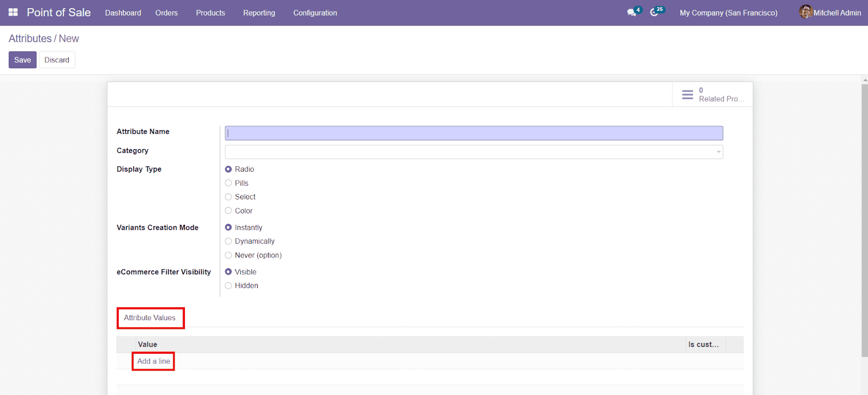This screenshot has width=868, height=395.
Task: Open the apps grid menu icon
Action: (x=13, y=12)
